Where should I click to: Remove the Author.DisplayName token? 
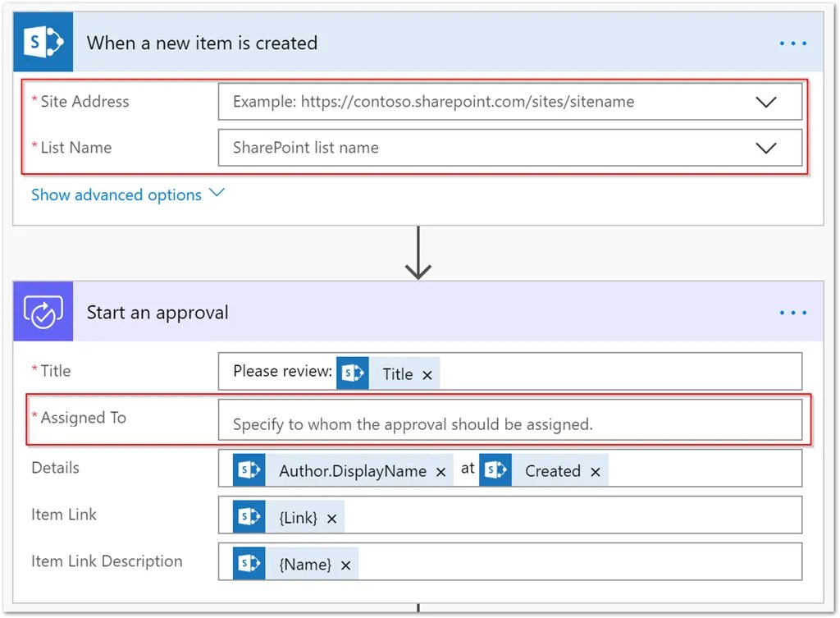441,472
